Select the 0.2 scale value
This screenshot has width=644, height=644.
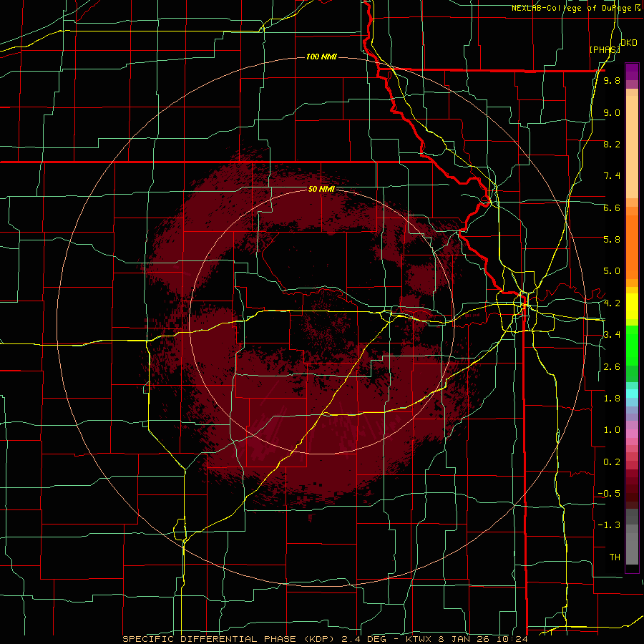(612, 462)
